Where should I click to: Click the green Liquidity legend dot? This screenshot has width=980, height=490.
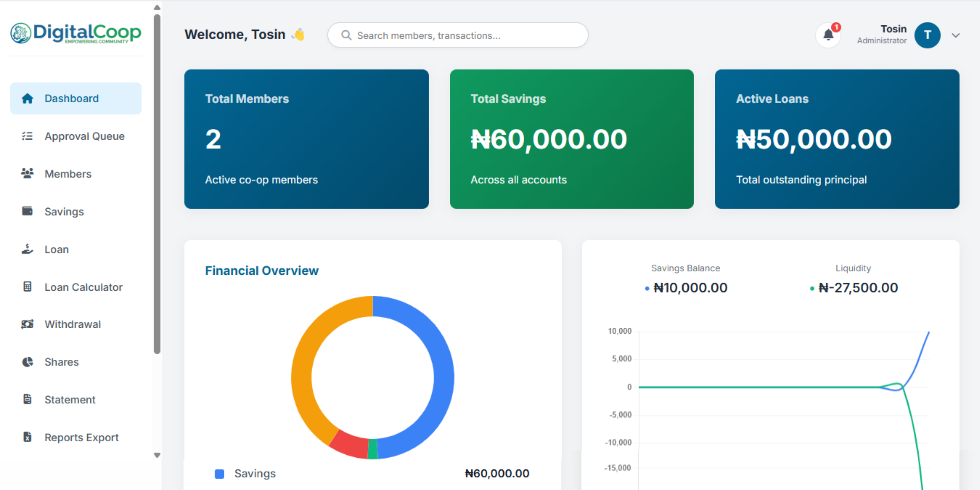pyautogui.click(x=812, y=289)
